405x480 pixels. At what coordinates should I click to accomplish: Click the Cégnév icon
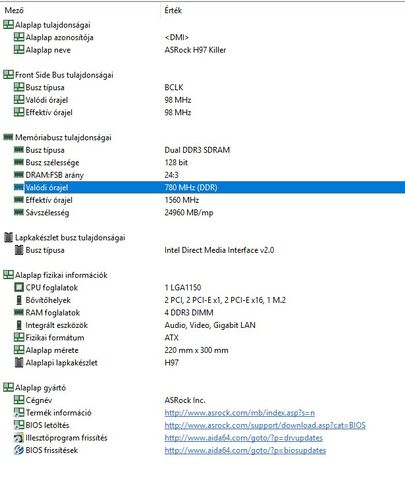click(19, 400)
